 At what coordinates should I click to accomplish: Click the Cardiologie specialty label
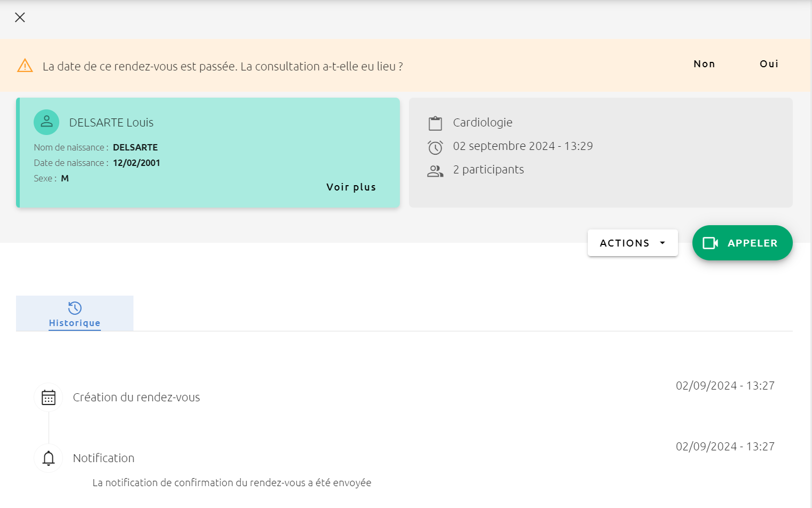point(483,123)
